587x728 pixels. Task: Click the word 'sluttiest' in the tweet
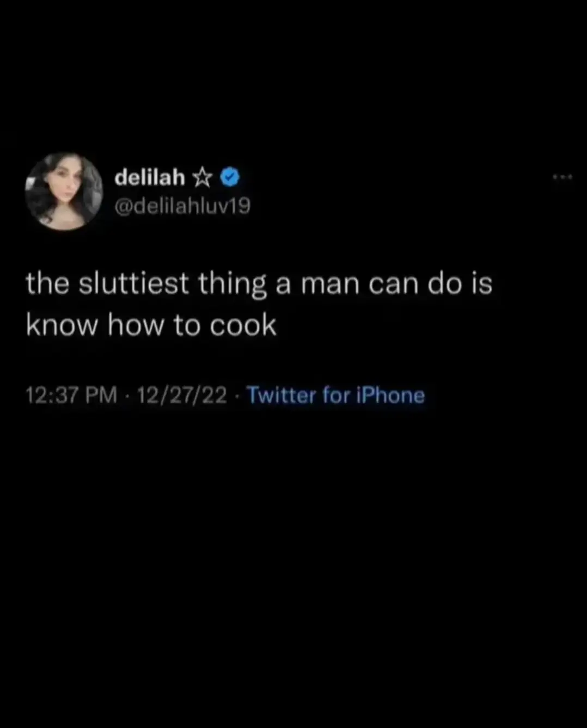(133, 284)
